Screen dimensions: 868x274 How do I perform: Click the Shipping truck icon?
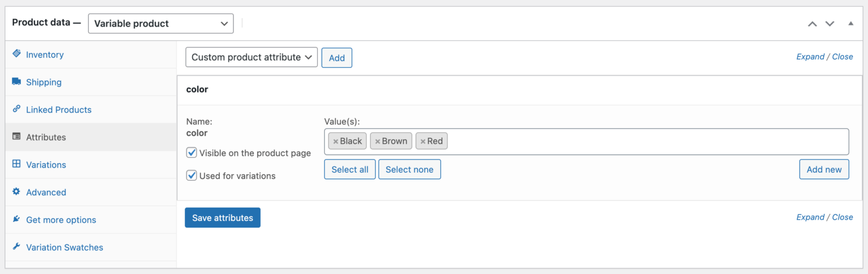tap(16, 82)
